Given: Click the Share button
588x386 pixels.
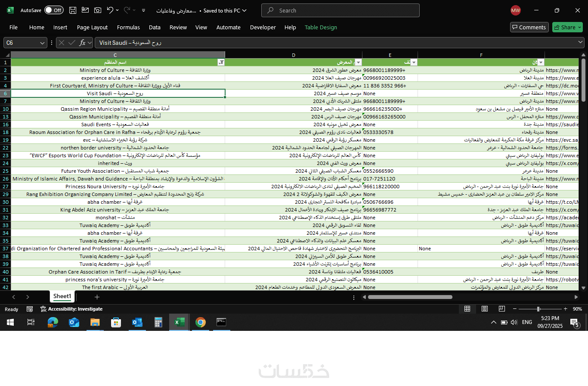Looking at the screenshot, I should pos(567,27).
